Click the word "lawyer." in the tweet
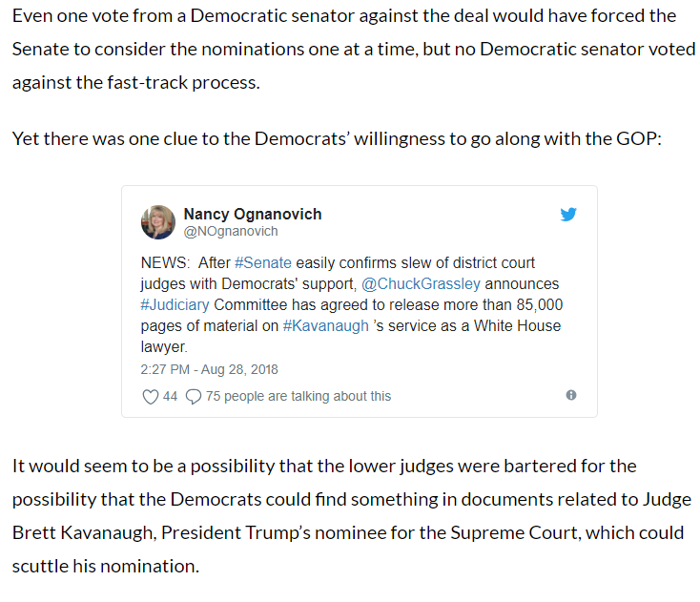Viewport: 700px width, 602px height. click(164, 346)
